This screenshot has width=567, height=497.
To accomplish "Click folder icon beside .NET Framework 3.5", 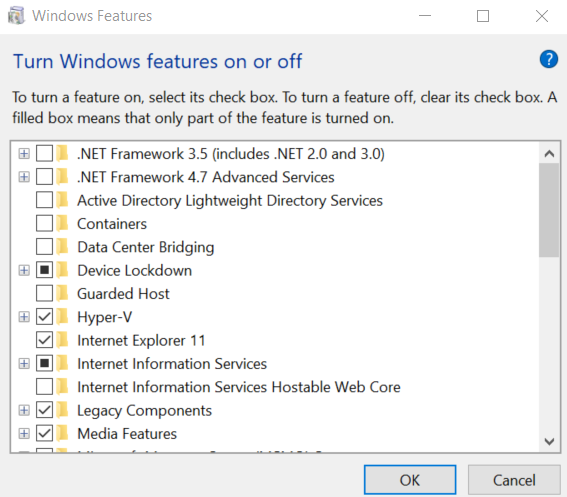I will pyautogui.click(x=63, y=154).
